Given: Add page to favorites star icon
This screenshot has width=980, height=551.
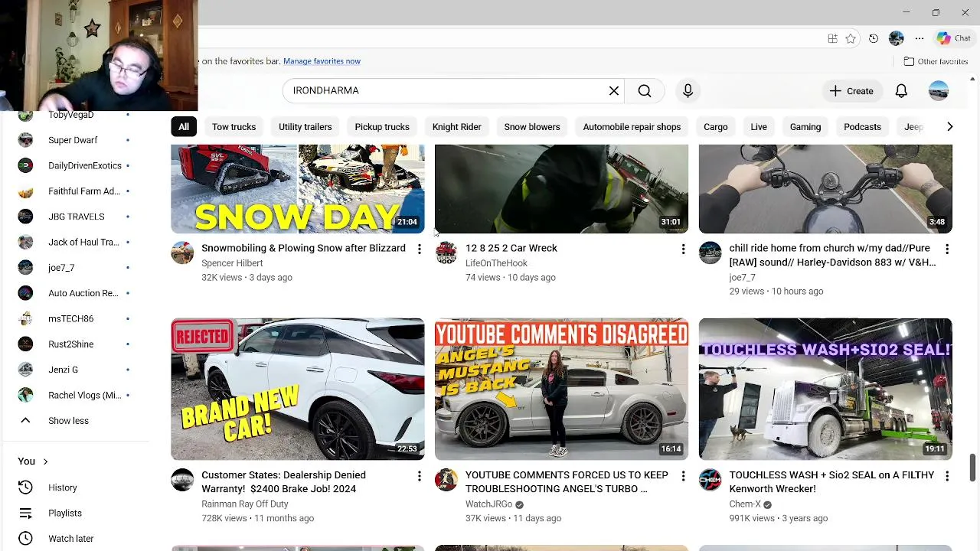Looking at the screenshot, I should [851, 38].
